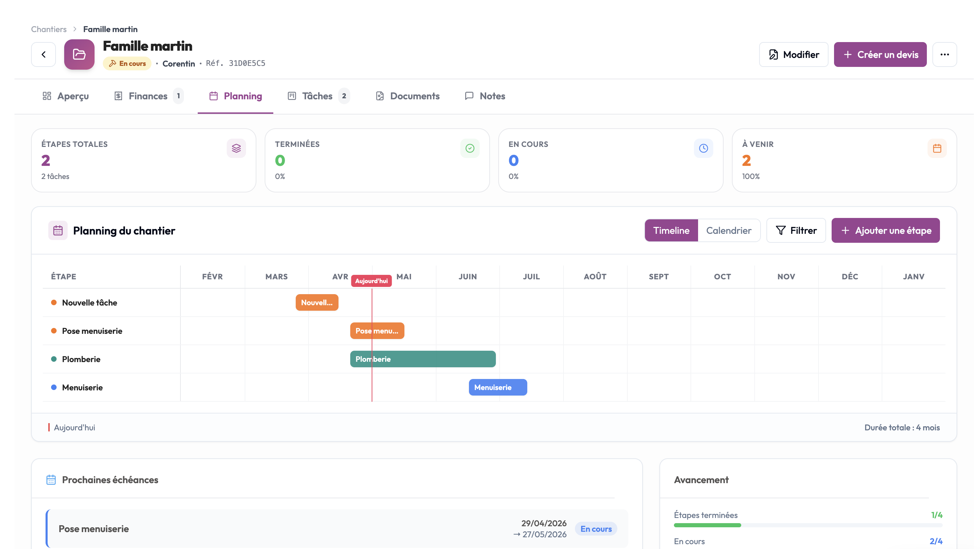Click the orange Nouvell... timeline bar

317,303
